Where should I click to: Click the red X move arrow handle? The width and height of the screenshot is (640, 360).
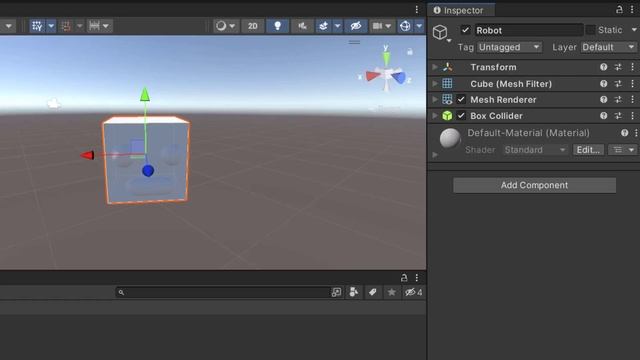pyautogui.click(x=87, y=155)
